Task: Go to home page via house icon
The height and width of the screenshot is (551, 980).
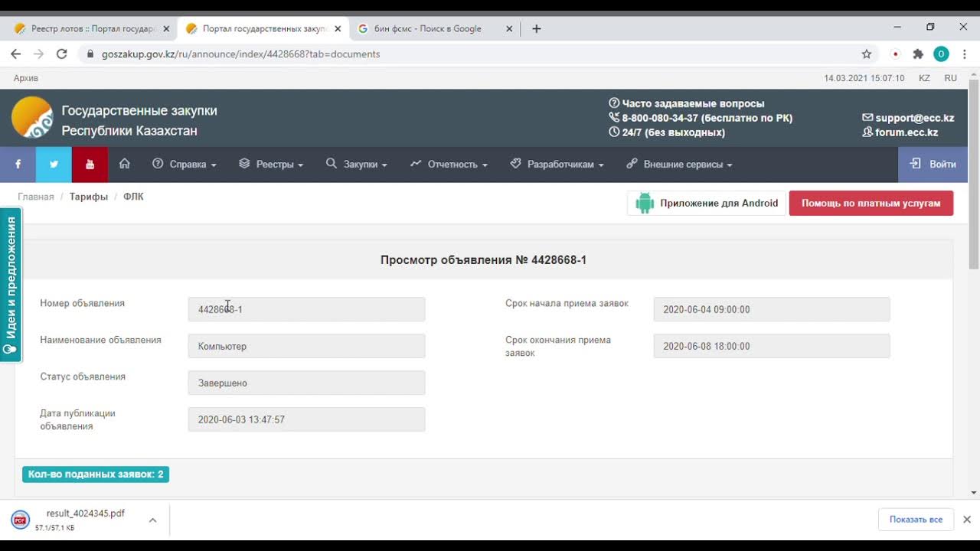Action: (x=125, y=164)
